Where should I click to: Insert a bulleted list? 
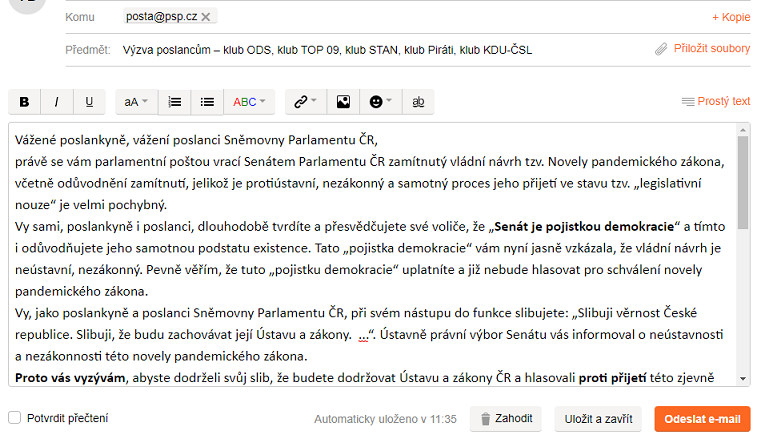207,102
